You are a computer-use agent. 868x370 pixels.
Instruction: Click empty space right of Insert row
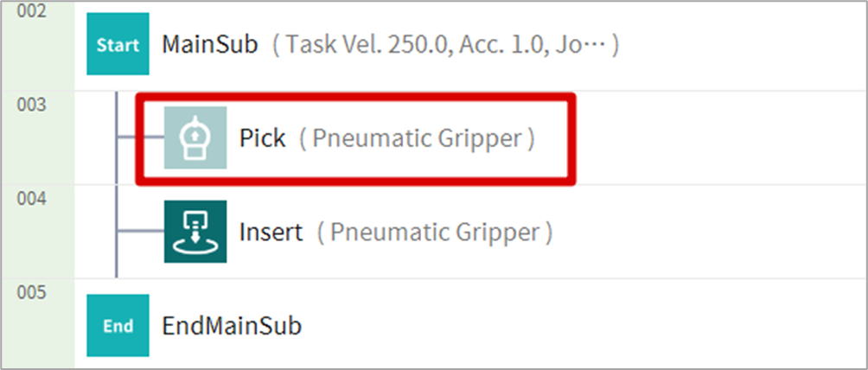(x=709, y=232)
